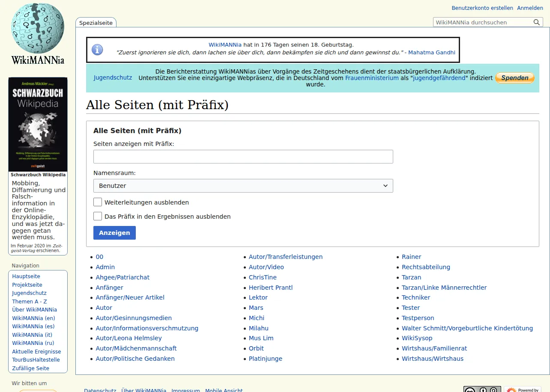Focus the 'Seiten anzeigen mit Präfix' input field
This screenshot has width=550, height=392.
tap(243, 157)
